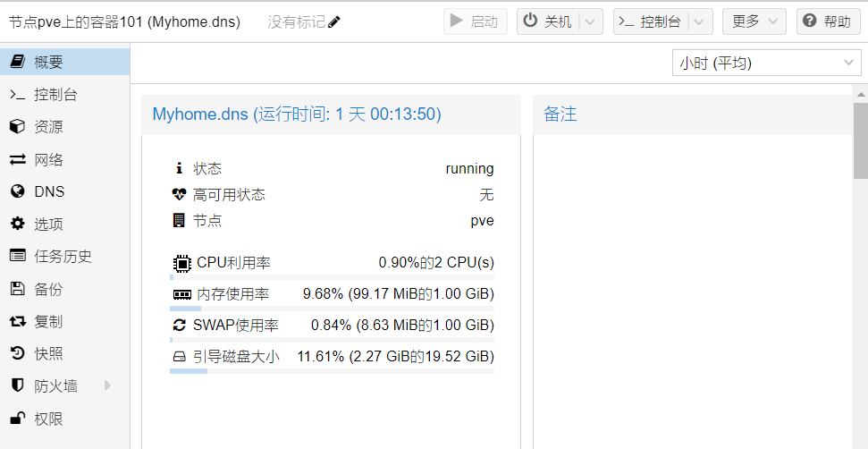
Task: Click the 9.68% memory usage value
Action: tap(399, 293)
